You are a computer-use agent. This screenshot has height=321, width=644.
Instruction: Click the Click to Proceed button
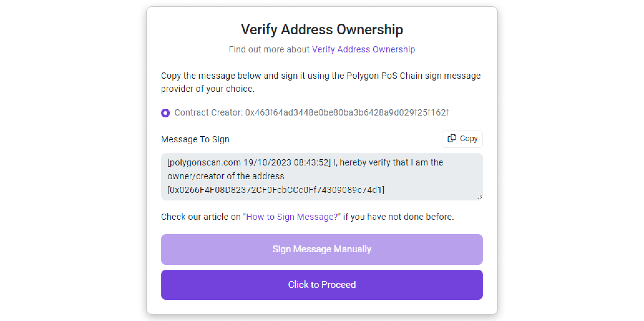point(322,285)
